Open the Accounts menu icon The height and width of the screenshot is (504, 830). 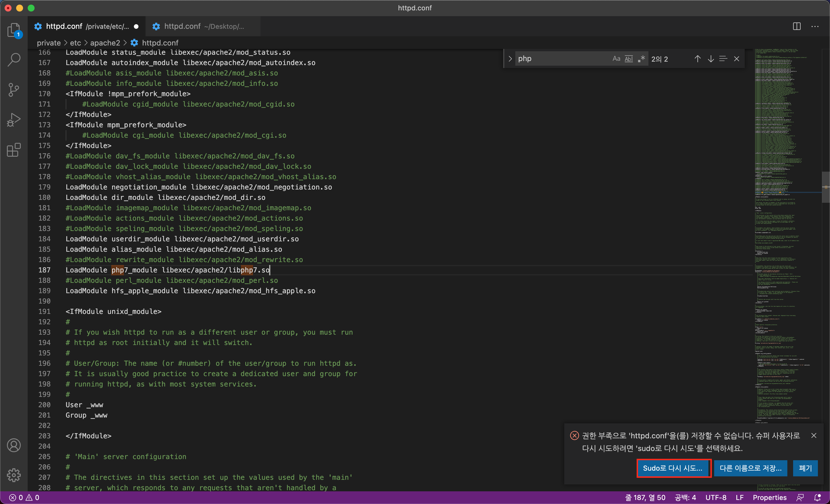click(14, 446)
